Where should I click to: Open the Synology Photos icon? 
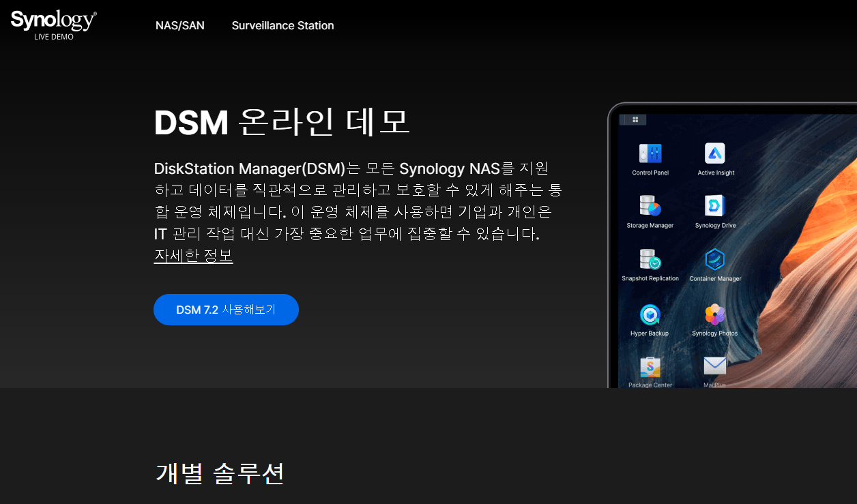(x=714, y=314)
